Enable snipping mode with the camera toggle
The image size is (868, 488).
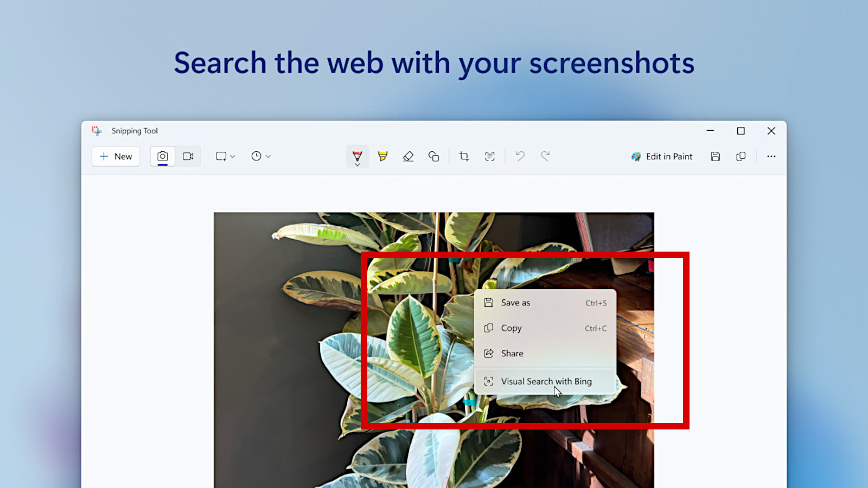point(162,156)
